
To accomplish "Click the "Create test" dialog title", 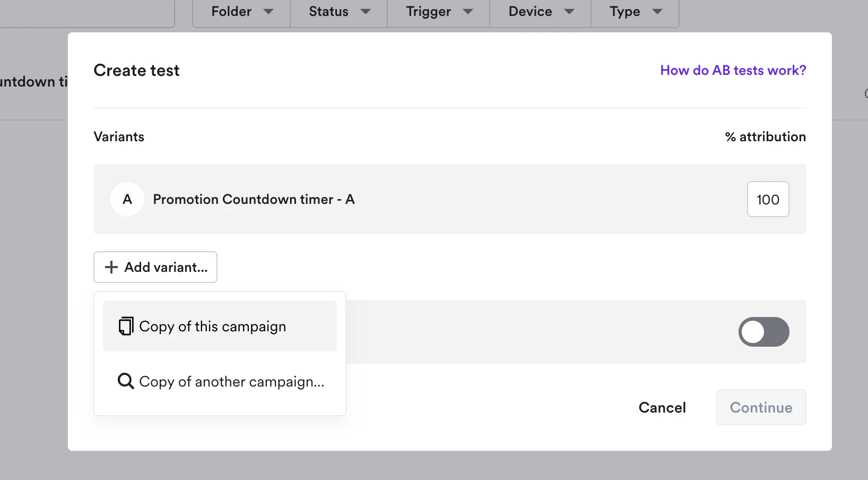I will click(x=136, y=70).
